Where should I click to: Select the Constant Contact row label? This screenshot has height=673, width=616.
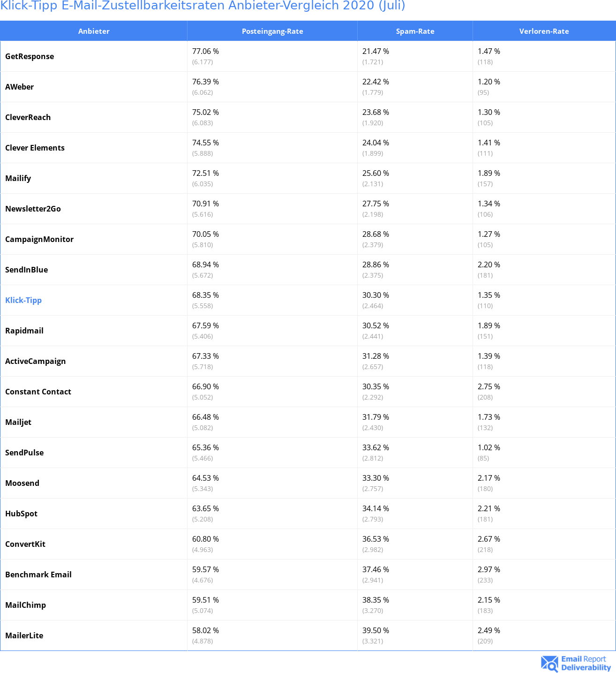38,392
